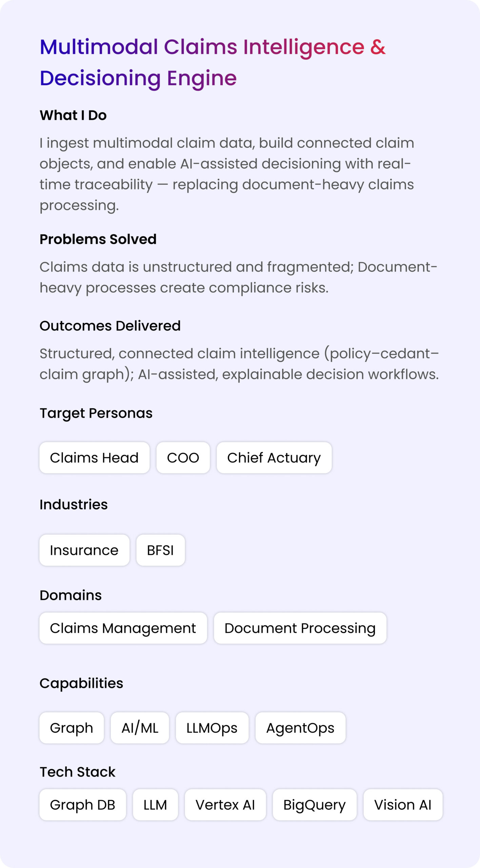Select the LLM tech stack chip

pyautogui.click(x=155, y=805)
